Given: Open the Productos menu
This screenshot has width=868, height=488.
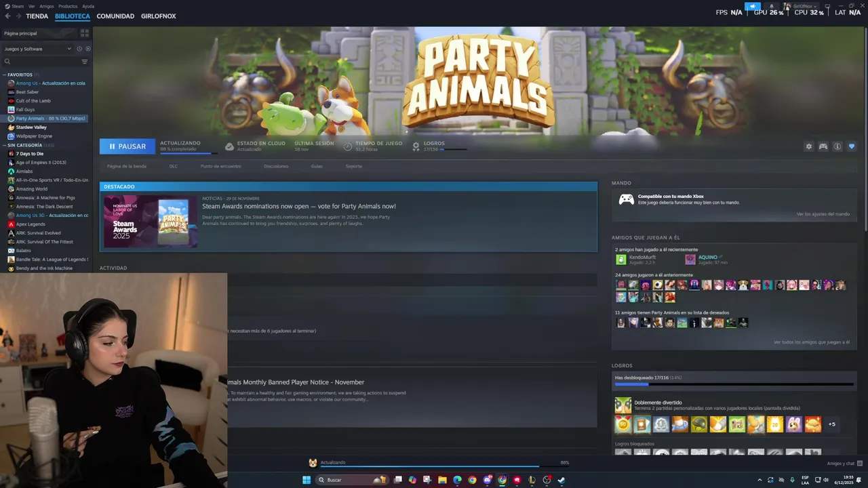Looking at the screenshot, I should click(68, 6).
